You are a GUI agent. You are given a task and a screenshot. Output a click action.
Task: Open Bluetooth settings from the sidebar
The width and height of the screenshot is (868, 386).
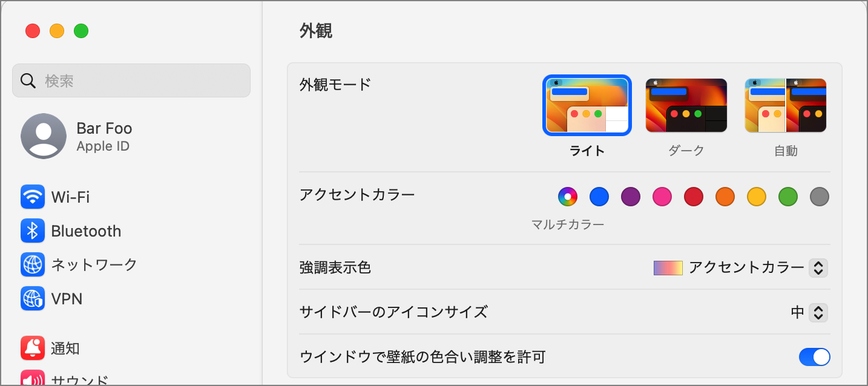[85, 231]
